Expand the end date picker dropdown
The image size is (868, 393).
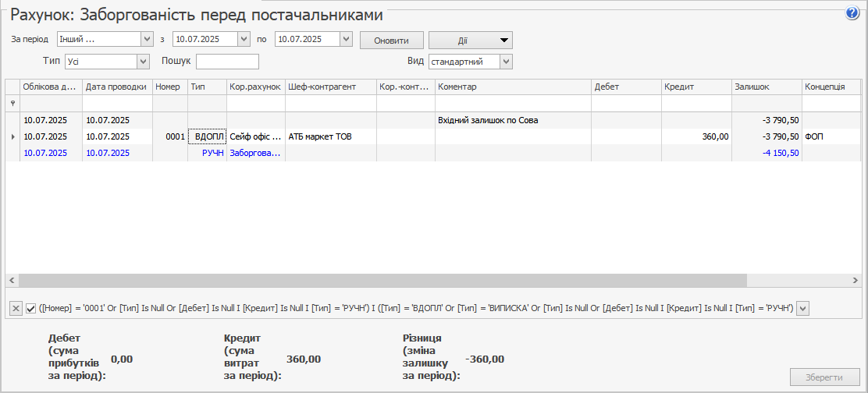pos(347,40)
